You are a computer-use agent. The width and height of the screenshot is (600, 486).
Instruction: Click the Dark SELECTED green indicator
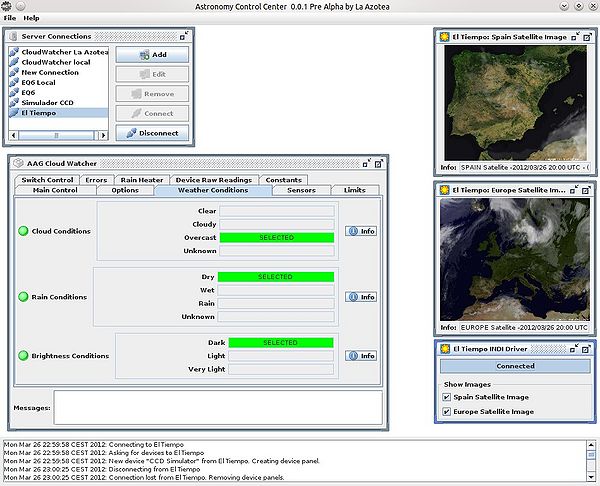point(281,342)
